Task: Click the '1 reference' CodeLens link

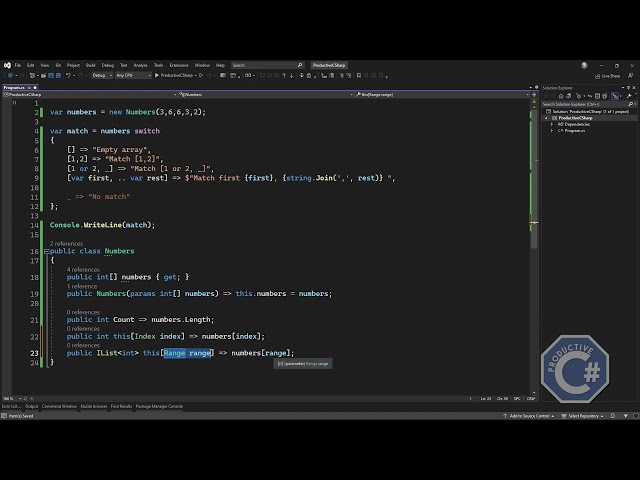Action: [x=82, y=287]
